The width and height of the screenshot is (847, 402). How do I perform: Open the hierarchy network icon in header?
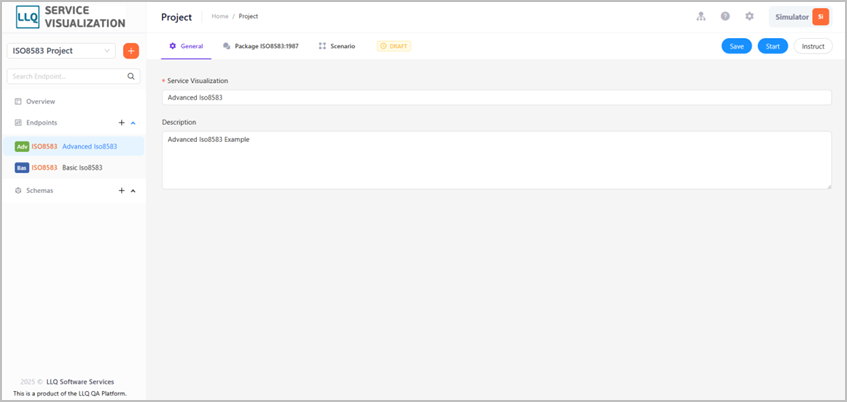pyautogui.click(x=701, y=16)
